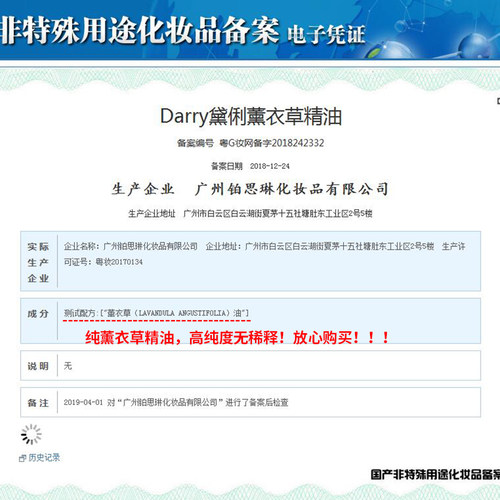The width and height of the screenshot is (500, 500).
Task: Open the 历史记录 link
Action: pyautogui.click(x=44, y=457)
